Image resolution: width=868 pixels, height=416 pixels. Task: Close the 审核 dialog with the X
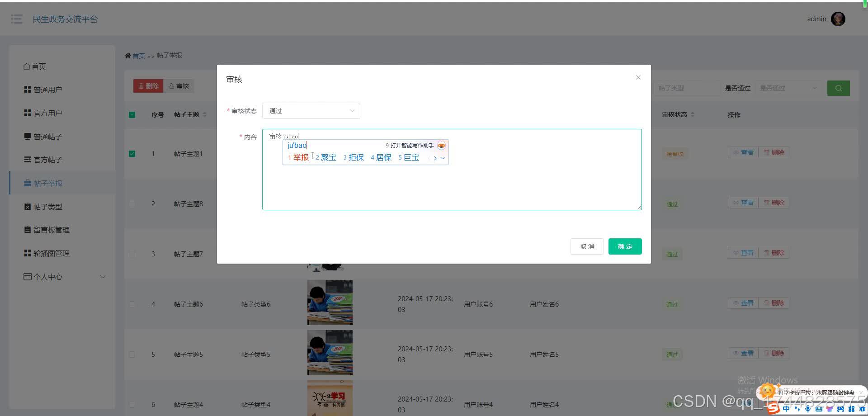(638, 77)
